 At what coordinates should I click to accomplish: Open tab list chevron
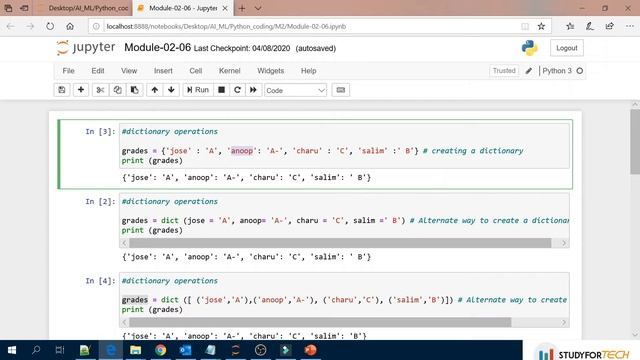[x=258, y=8]
